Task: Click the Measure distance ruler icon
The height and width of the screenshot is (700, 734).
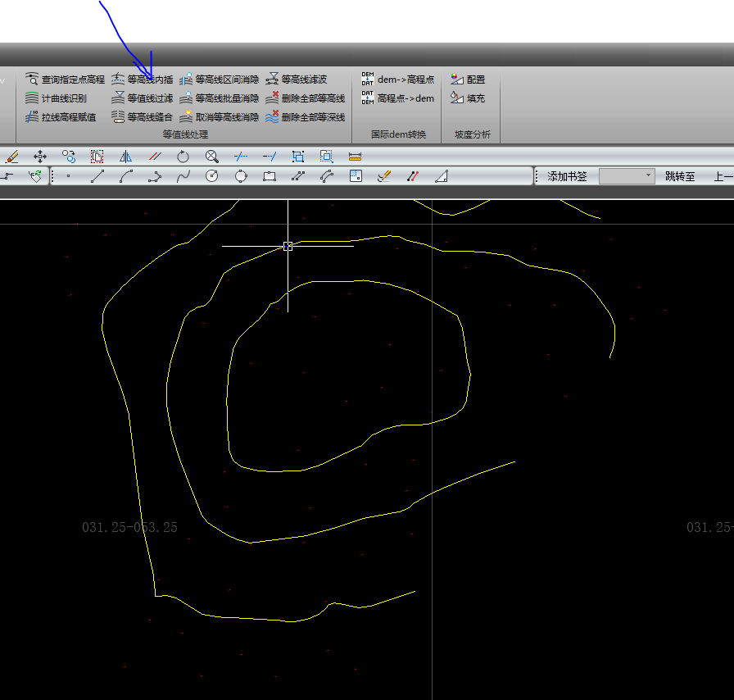Action: 355,156
